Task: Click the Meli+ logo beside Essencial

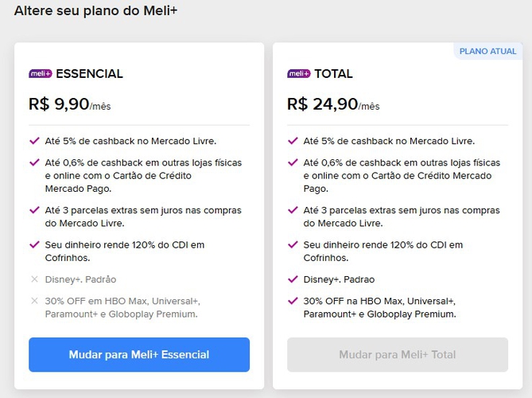Action: pyautogui.click(x=41, y=74)
